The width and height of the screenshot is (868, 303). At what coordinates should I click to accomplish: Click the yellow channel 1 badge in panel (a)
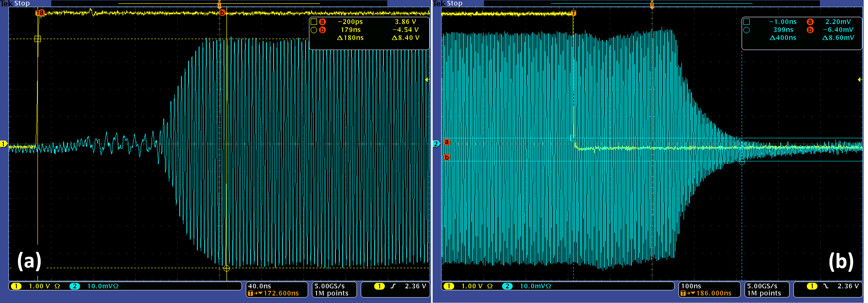(16, 286)
